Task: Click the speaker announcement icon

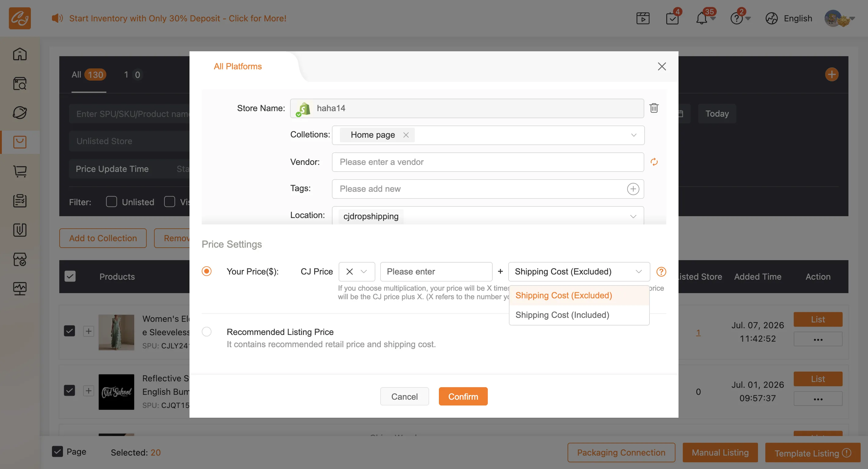Action: tap(57, 18)
